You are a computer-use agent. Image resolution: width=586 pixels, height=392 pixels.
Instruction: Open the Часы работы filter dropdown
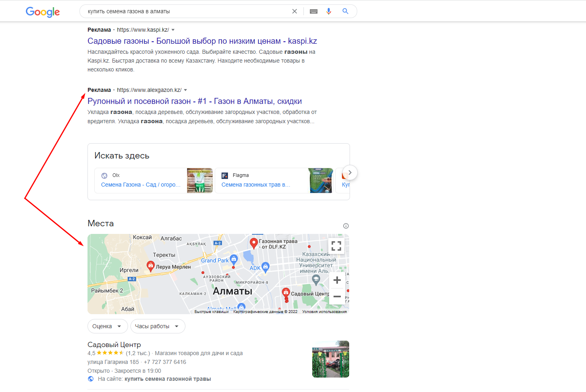point(158,326)
